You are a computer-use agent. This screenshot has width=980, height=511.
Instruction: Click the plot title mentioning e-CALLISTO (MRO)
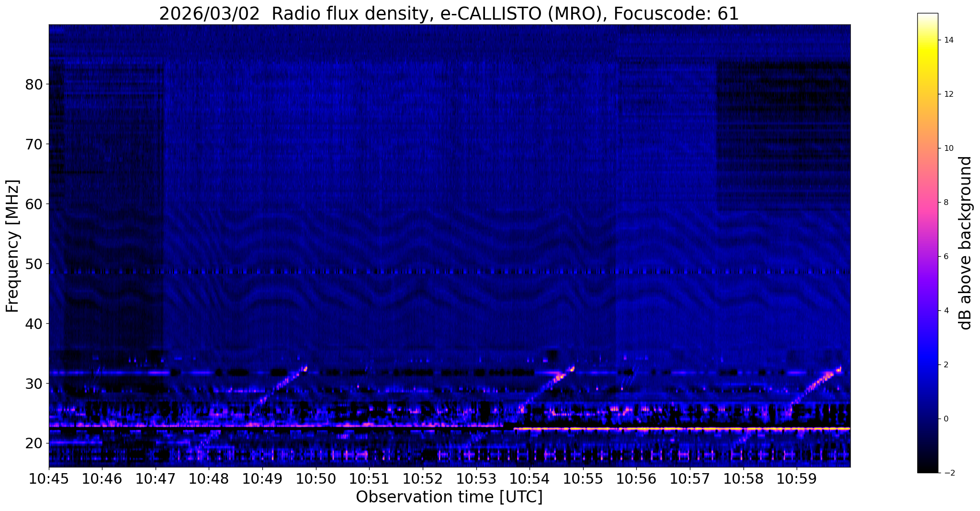449,13
